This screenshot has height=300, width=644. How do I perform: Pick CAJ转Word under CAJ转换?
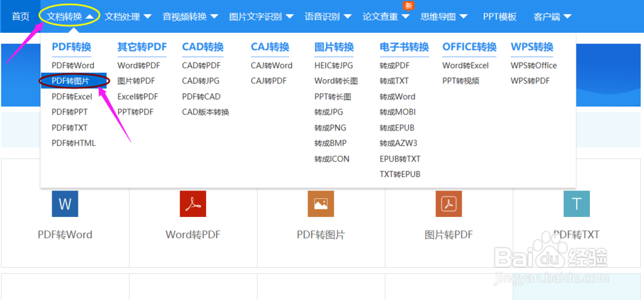pyautogui.click(x=272, y=65)
